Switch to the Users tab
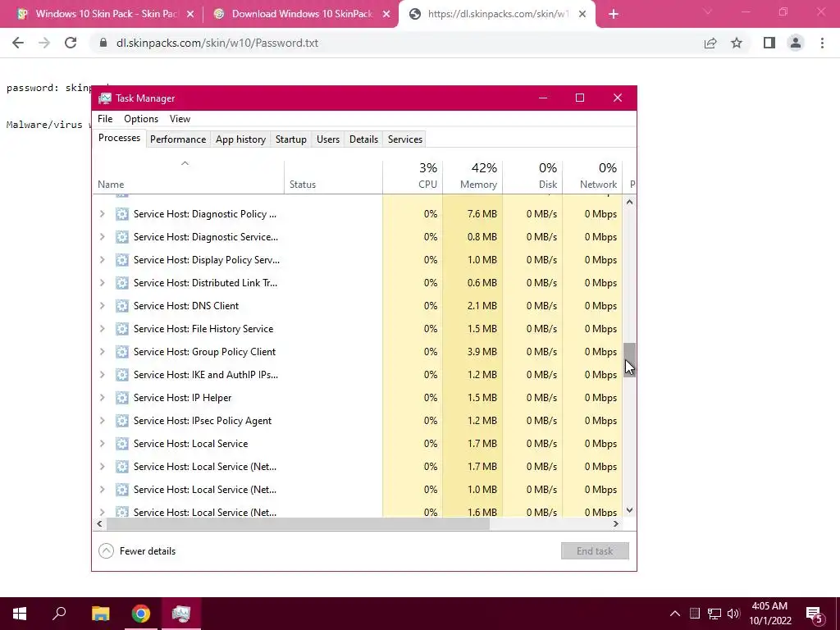Image resolution: width=840 pixels, height=630 pixels. click(x=328, y=139)
